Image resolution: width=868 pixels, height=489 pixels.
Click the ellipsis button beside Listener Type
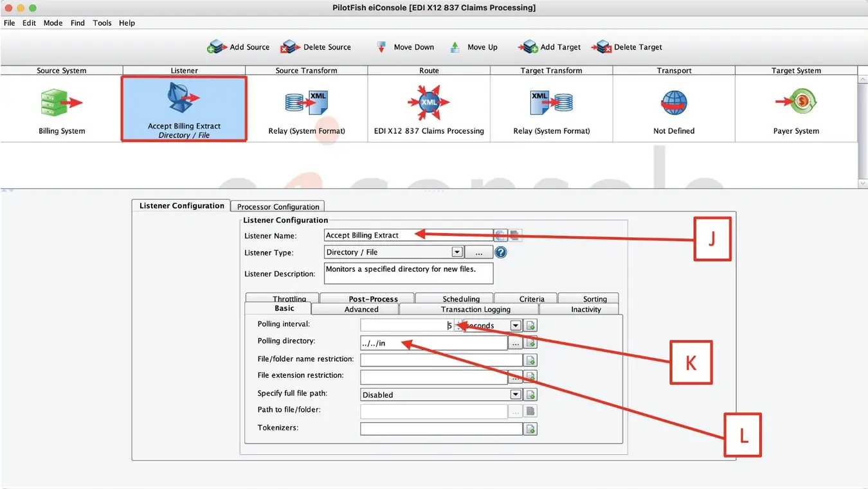pyautogui.click(x=478, y=253)
